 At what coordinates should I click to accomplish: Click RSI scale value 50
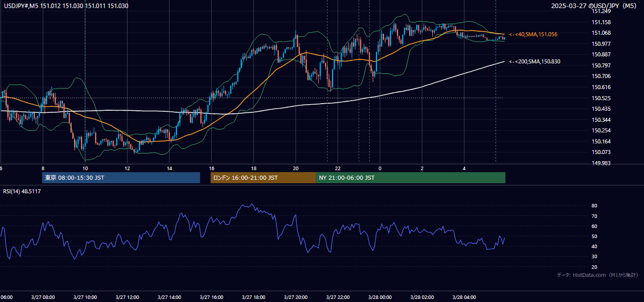click(594, 236)
